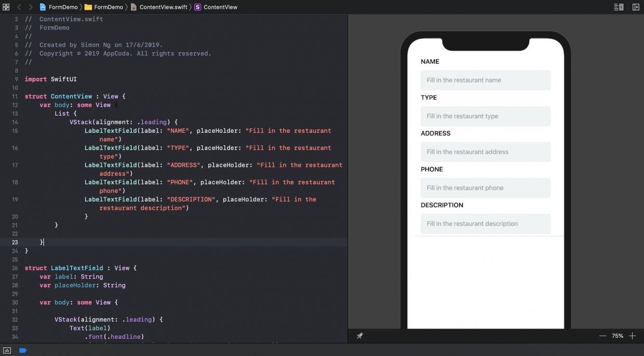
Task: Zoom out the canvas with the minus button
Action: 603,336
